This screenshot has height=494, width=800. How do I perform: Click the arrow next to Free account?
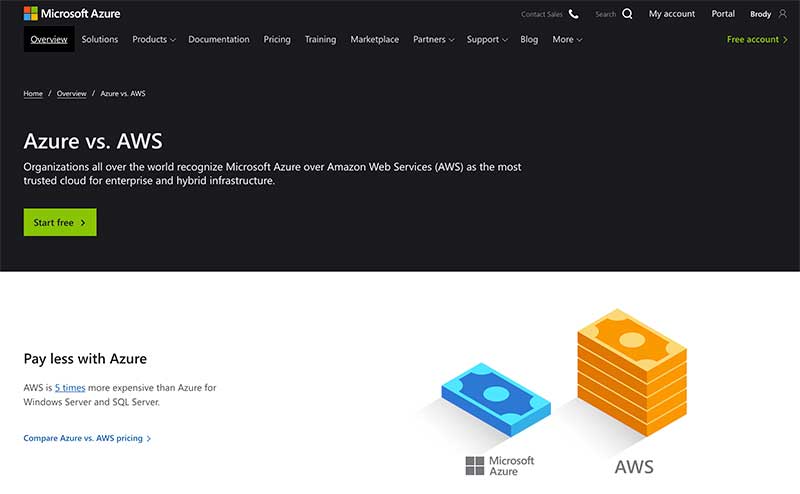[x=785, y=39]
